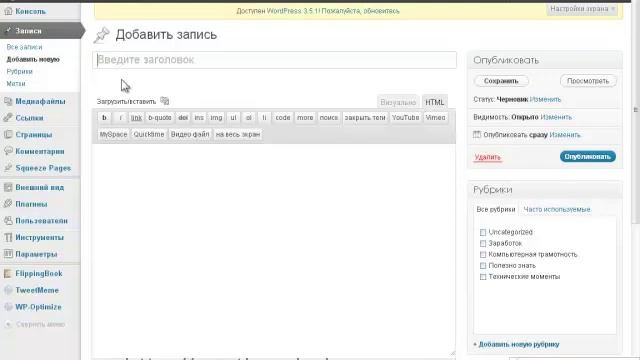Check the Заработок category
Viewport: 640px width, 360px height.
(x=483, y=243)
